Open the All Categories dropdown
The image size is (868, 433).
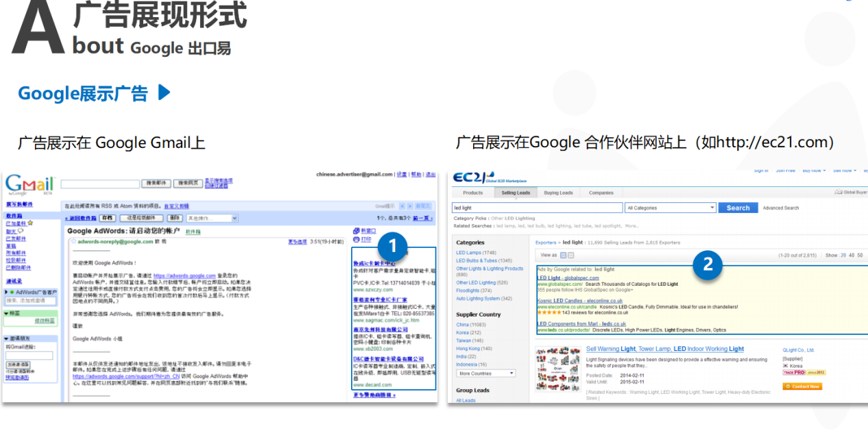click(x=670, y=208)
